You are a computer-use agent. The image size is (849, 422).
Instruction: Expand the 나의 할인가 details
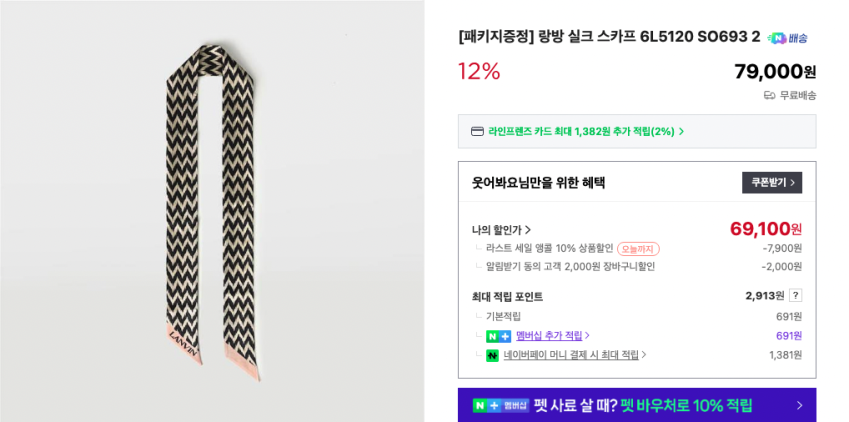tap(502, 229)
